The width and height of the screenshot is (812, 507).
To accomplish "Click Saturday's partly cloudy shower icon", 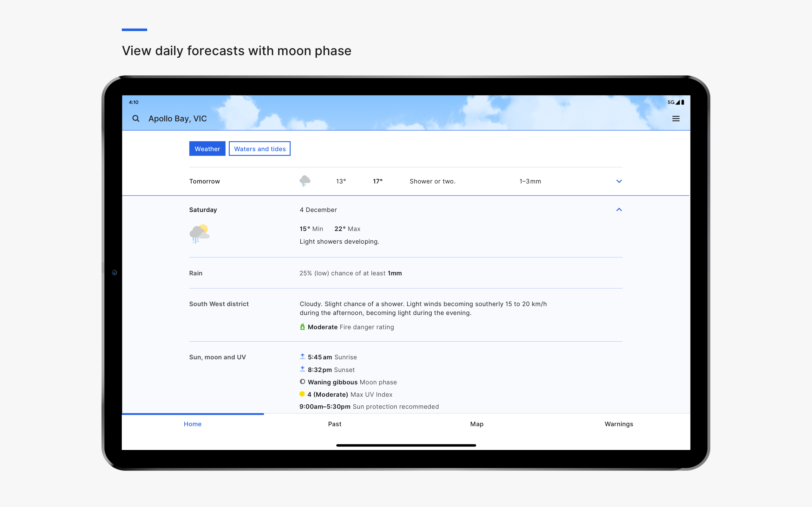I will click(199, 234).
